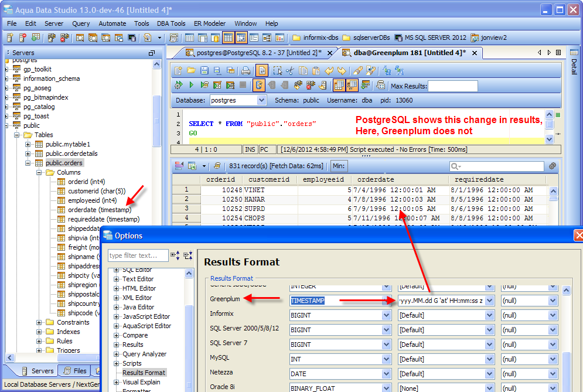Create a new script in query toolbar
583x392 pixels.
click(x=178, y=70)
